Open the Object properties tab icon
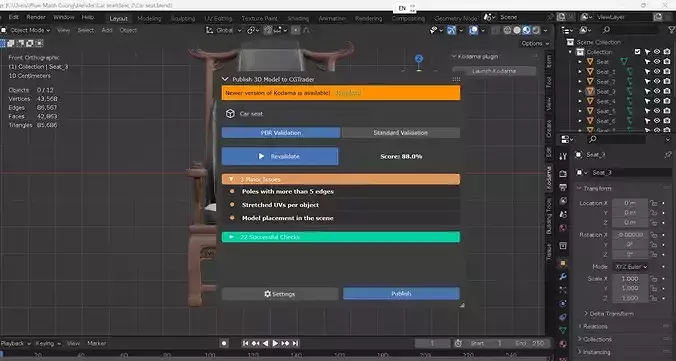 point(563,263)
